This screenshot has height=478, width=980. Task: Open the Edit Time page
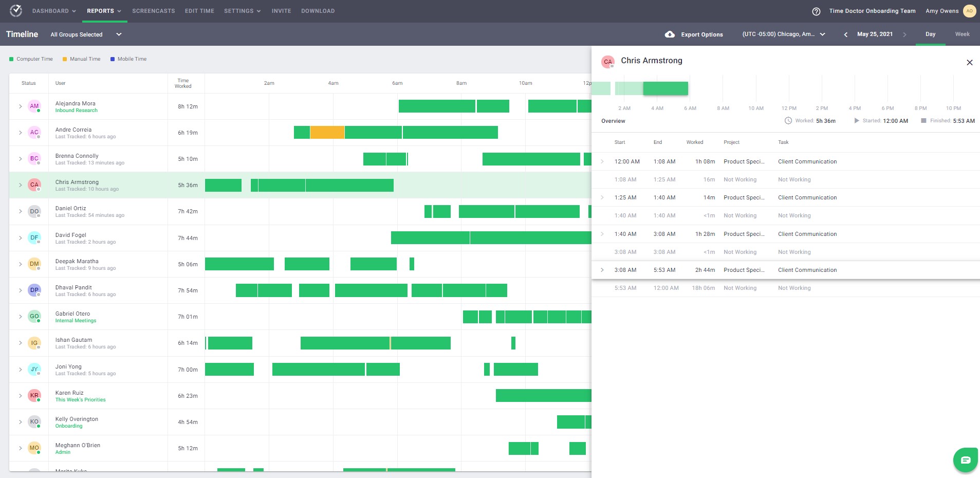pyautogui.click(x=199, y=11)
